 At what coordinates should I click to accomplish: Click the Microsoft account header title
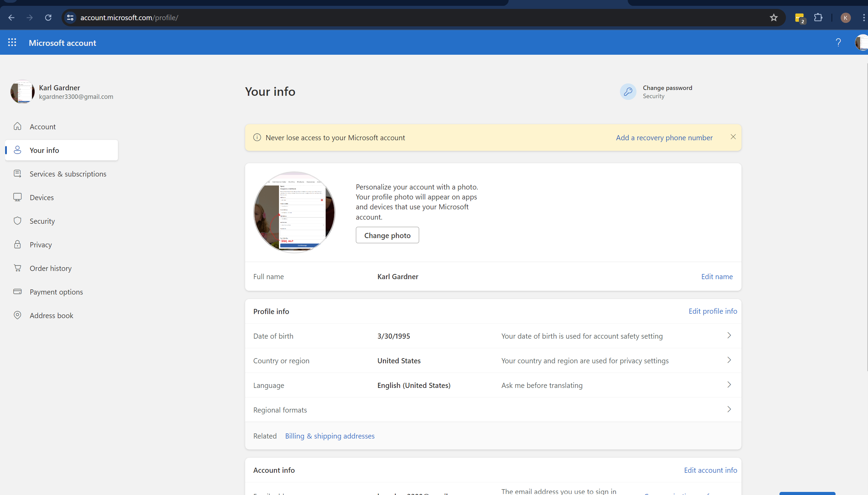(63, 43)
